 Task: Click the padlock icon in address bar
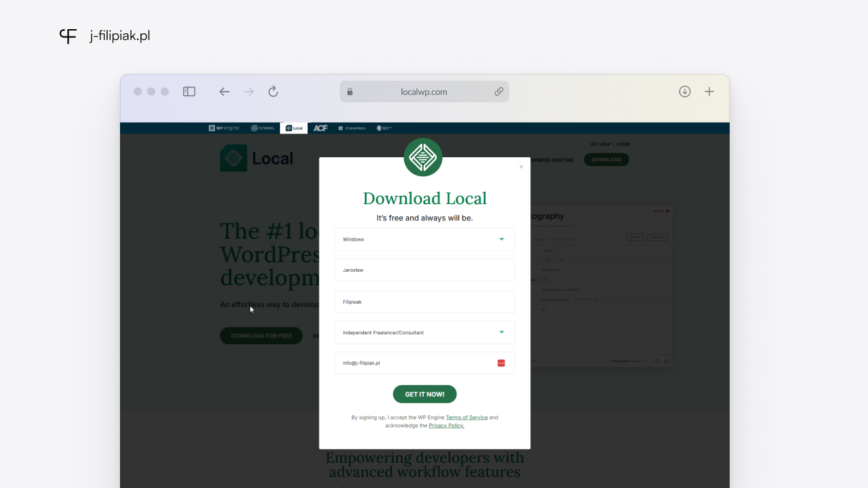click(x=350, y=91)
